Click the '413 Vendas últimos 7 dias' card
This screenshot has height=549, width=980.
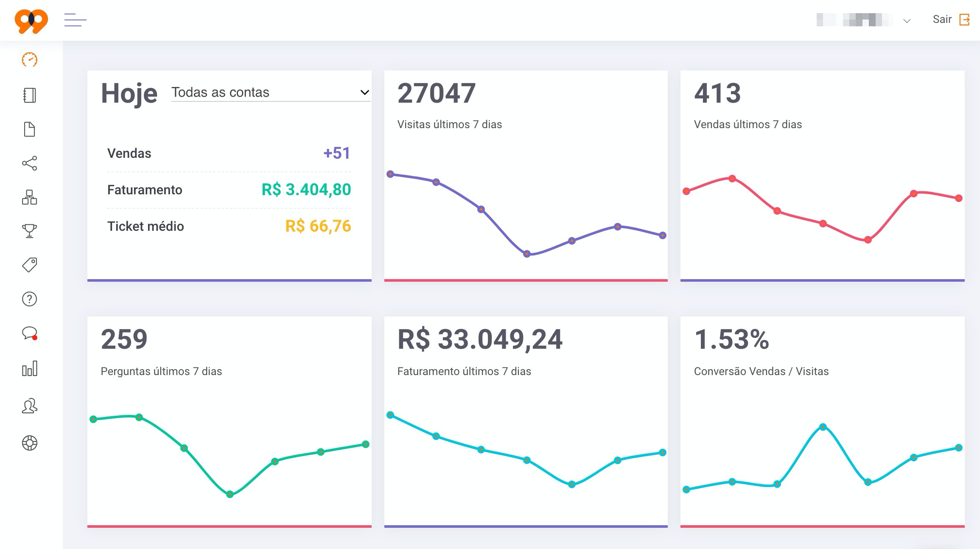pyautogui.click(x=823, y=176)
